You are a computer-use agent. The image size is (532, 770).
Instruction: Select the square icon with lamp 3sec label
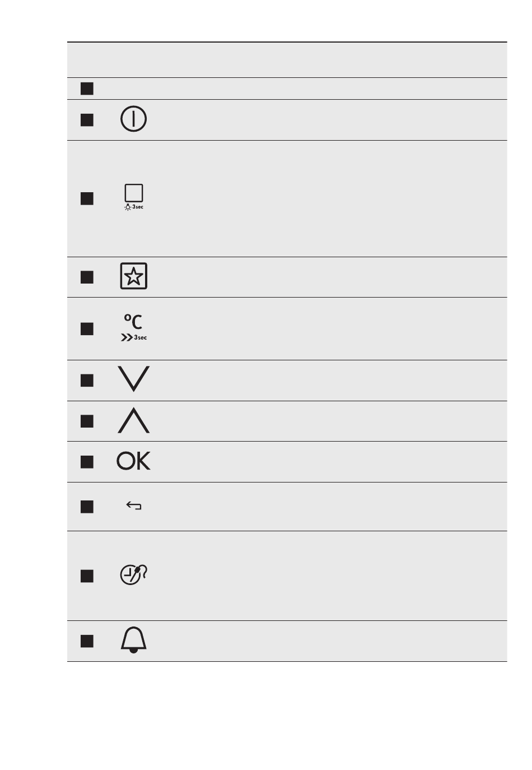click(x=134, y=197)
